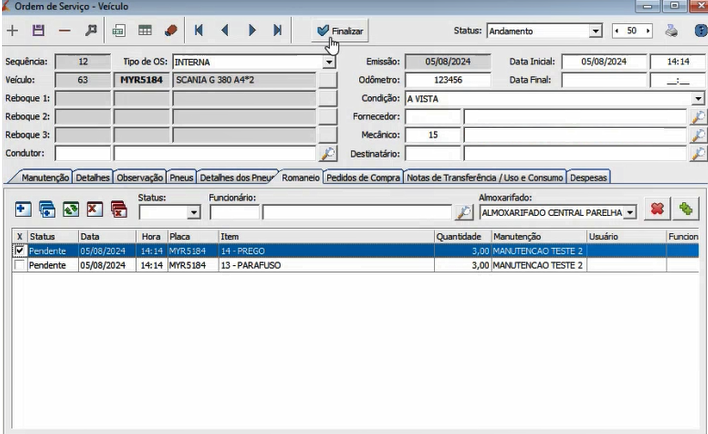Screen dimensions: 708x434
Task: Click the lookup button beside Reboque 2
Action: point(328,117)
